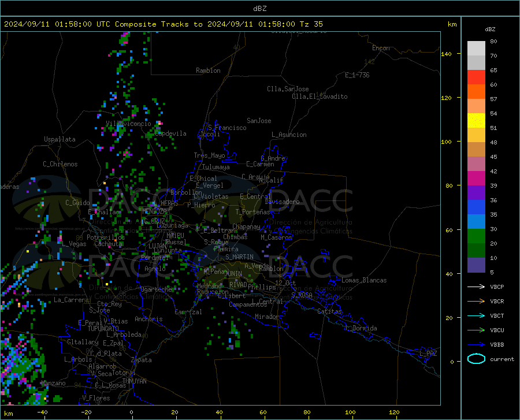The image size is (520, 420).
Task: Click the cyan 'current' ellipse legend icon
Action: click(476, 359)
